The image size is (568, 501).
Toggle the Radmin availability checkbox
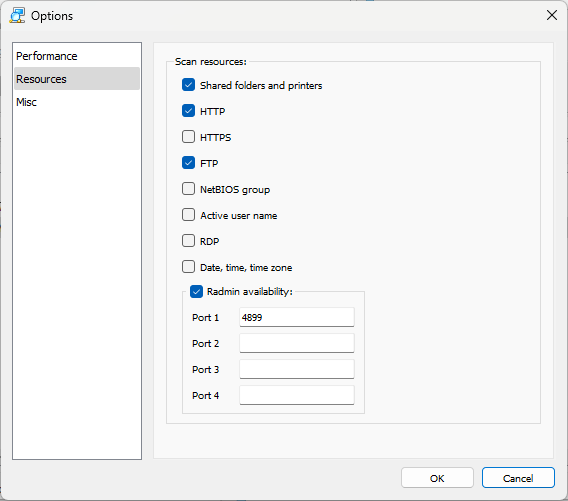point(196,292)
